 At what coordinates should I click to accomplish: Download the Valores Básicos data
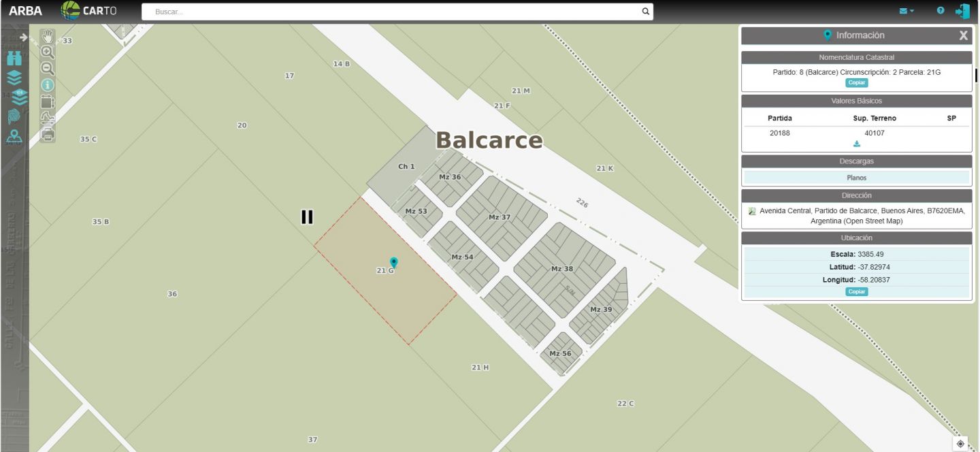tap(856, 144)
